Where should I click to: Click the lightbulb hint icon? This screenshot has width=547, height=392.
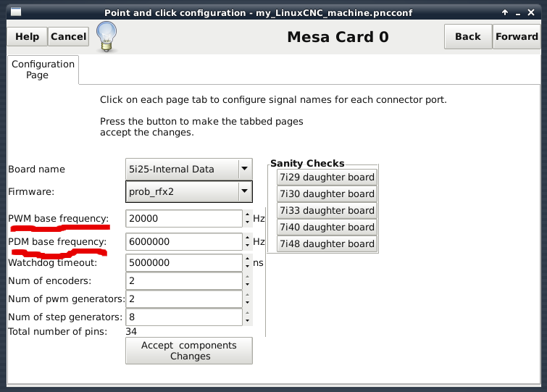pos(107,36)
